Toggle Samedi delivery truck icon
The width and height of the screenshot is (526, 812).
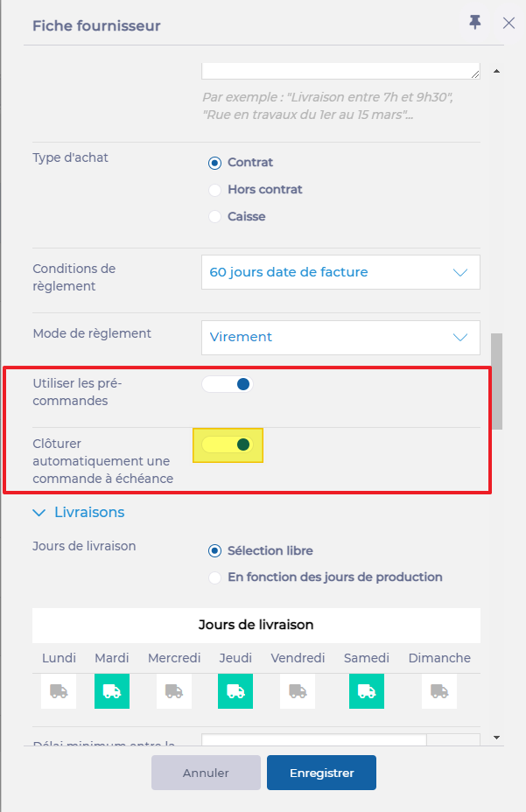367,691
